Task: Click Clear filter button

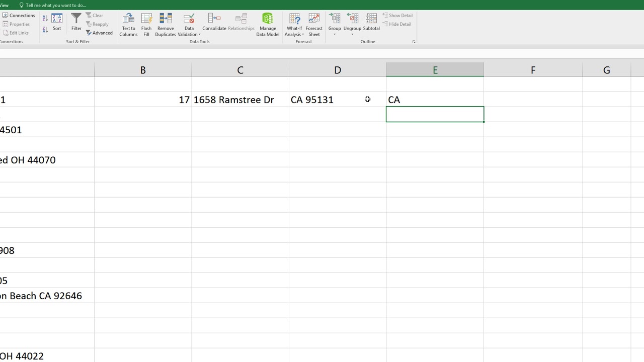Action: (x=94, y=16)
